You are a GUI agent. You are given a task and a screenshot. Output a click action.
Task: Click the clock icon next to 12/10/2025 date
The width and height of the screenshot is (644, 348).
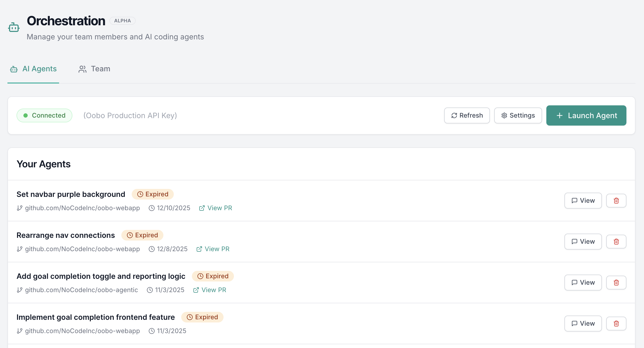coord(151,208)
